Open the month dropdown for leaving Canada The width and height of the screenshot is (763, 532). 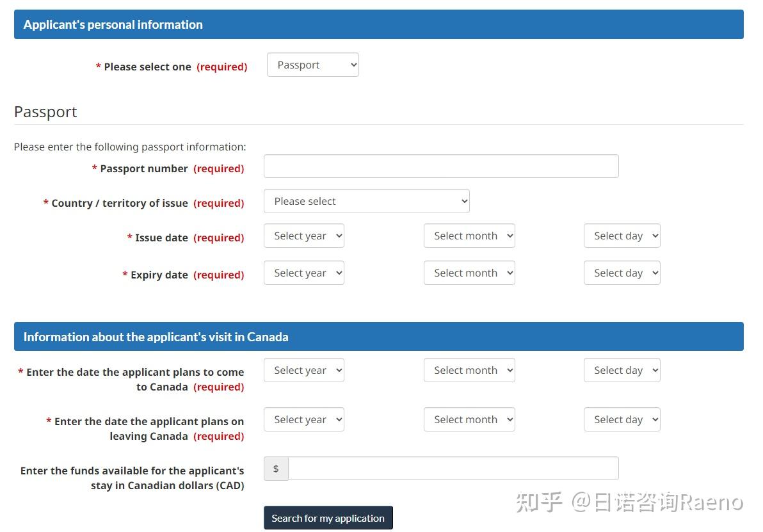469,419
